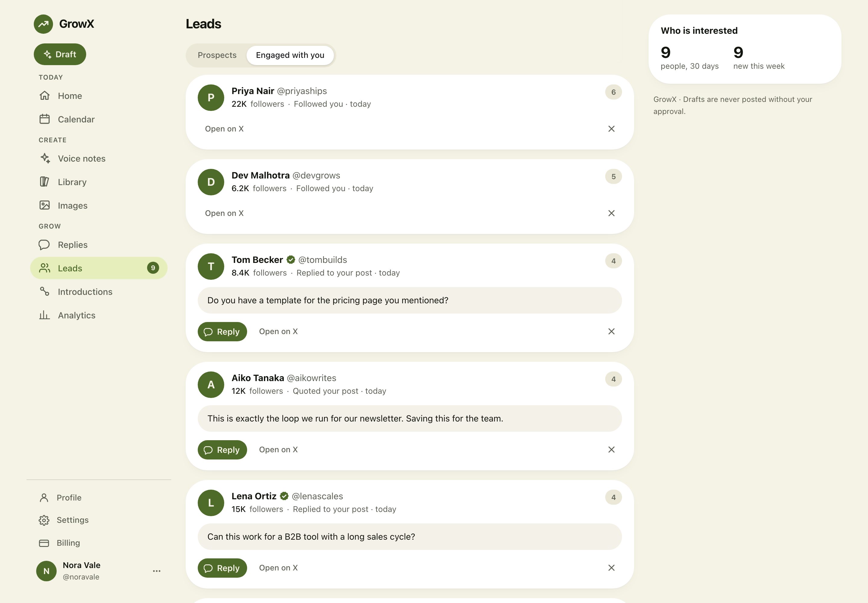Click Aiko Tanaka's score badge 4
Image resolution: width=868 pixels, height=603 pixels.
(x=613, y=379)
